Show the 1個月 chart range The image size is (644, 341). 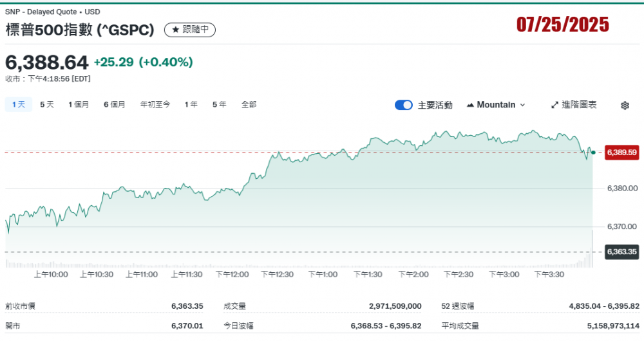coord(79,104)
